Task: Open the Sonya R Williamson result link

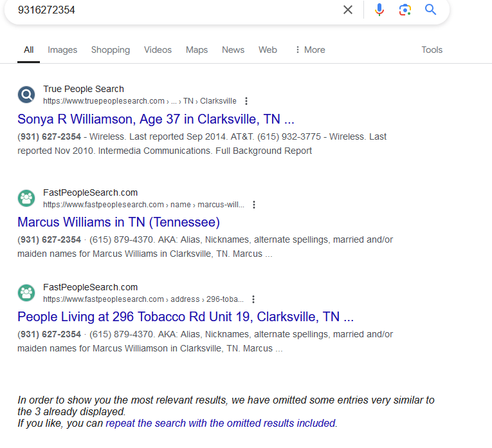Action: [156, 119]
